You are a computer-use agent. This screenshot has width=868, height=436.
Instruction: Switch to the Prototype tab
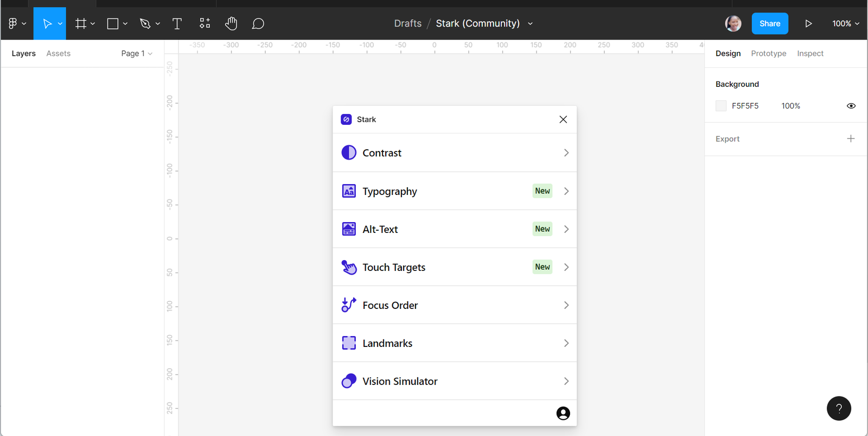769,53
